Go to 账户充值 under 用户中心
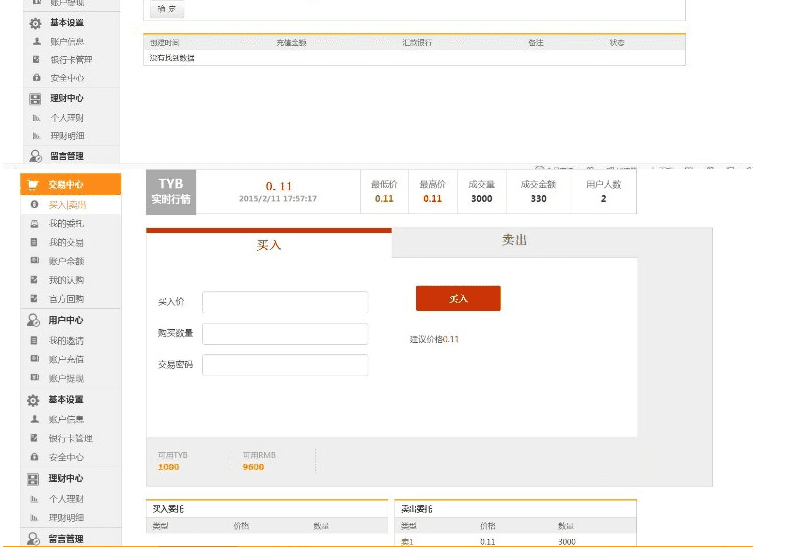The width and height of the screenshot is (791, 547). pyautogui.click(x=67, y=360)
